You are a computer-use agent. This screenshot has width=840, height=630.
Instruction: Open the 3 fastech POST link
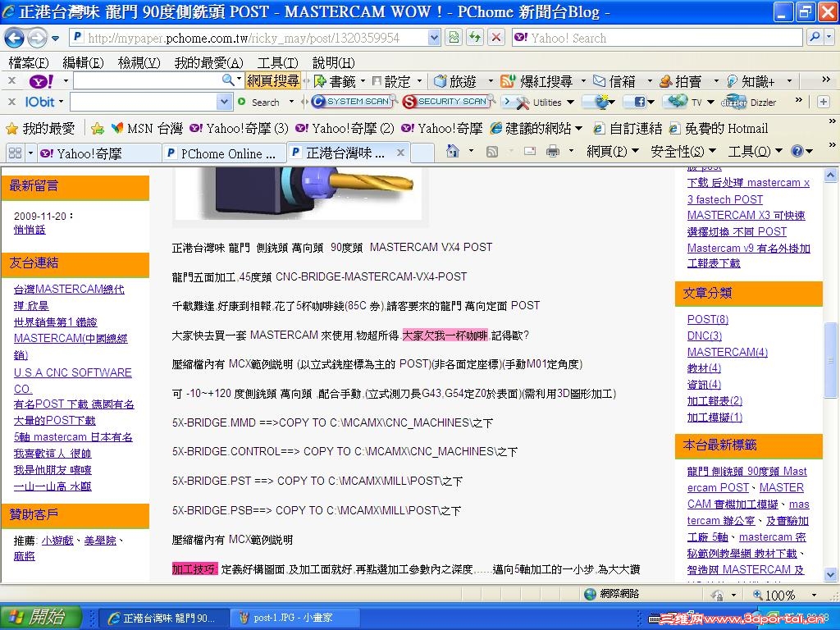[725, 199]
